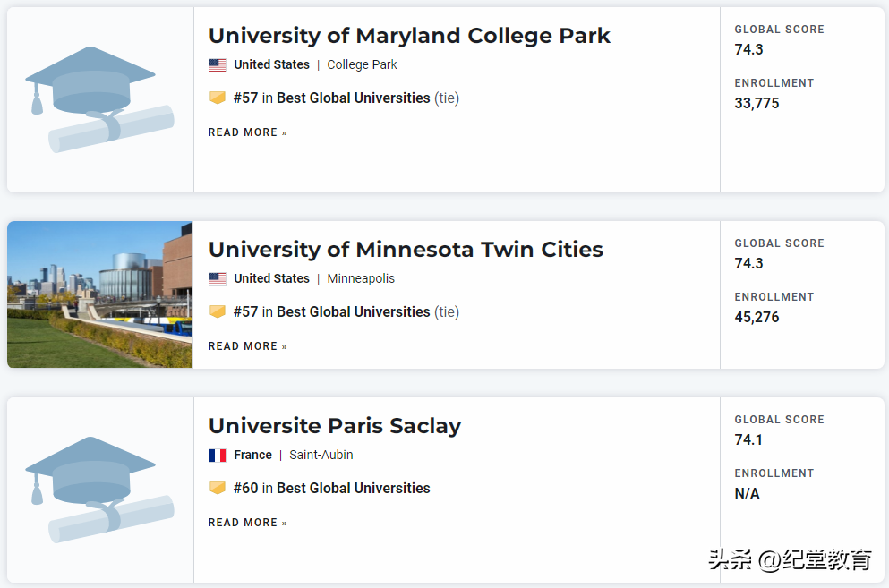Click READ MORE for University of Minnesota
This screenshot has width=889, height=588.
248,346
